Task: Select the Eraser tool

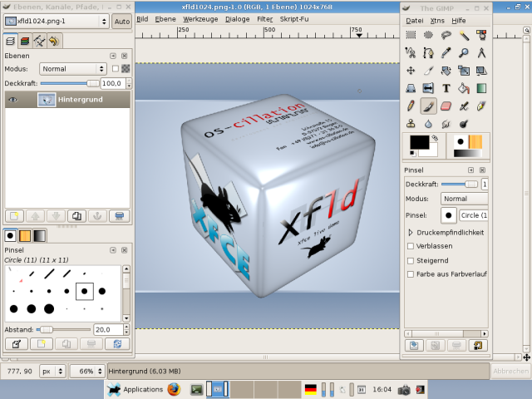Action: 446,106
